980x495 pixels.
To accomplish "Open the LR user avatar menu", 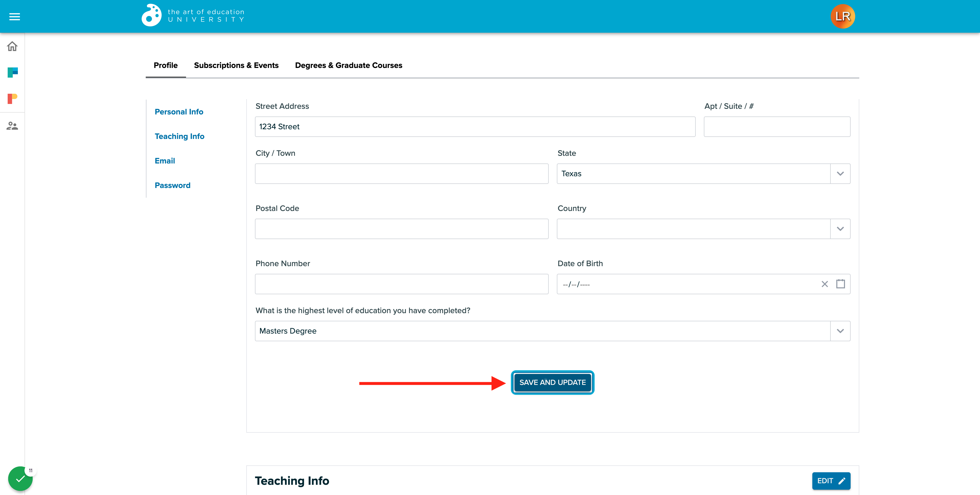I will point(843,16).
